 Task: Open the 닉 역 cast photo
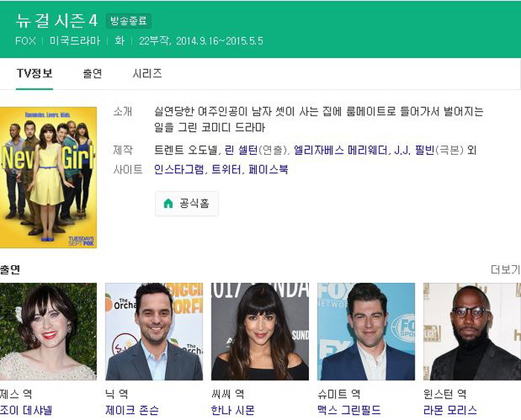point(153,331)
